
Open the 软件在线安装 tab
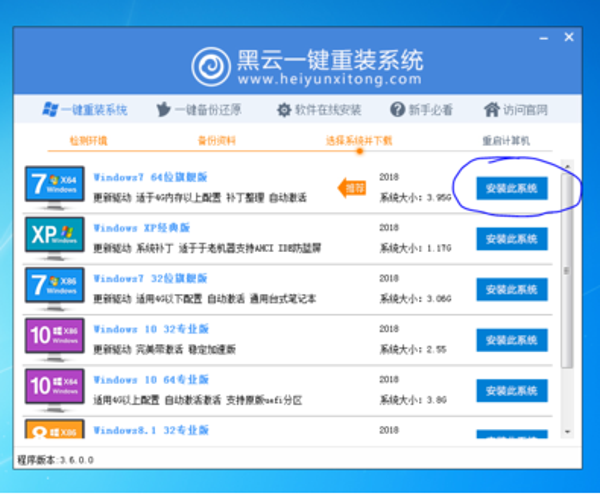(319, 110)
